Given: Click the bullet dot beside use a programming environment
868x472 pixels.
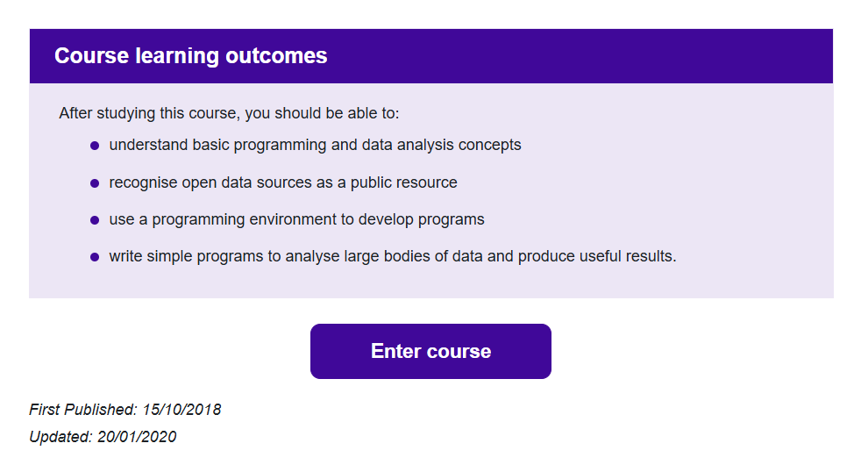Looking at the screenshot, I should pos(95,220).
